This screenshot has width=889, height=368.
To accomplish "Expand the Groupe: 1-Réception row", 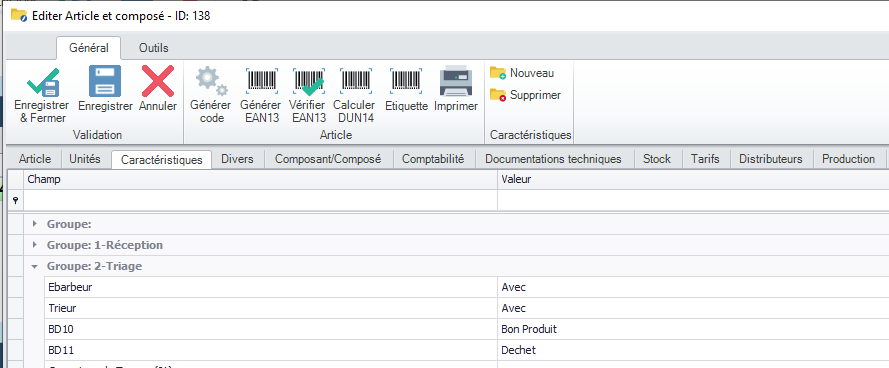I will pos(35,245).
